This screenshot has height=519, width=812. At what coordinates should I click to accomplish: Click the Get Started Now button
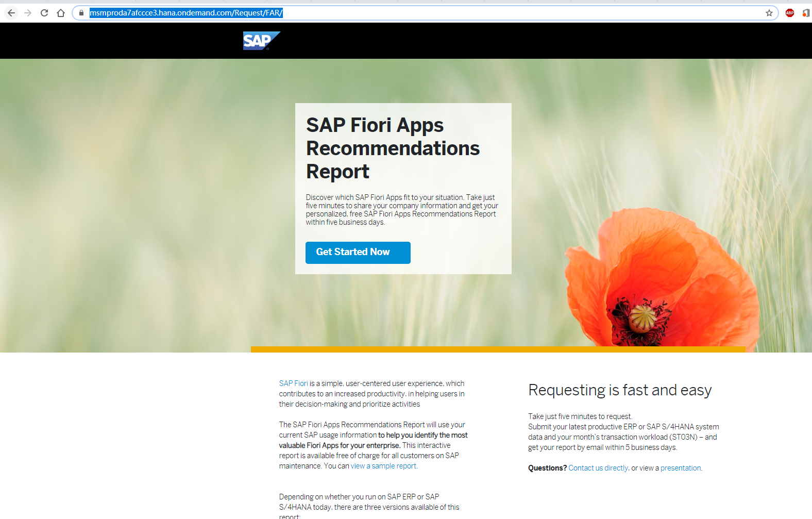358,253
